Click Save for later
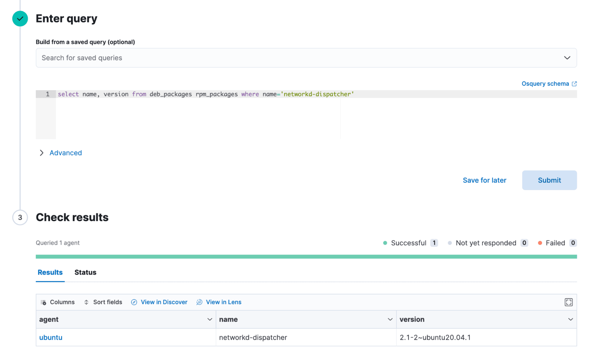This screenshot has width=606, height=364. [484, 180]
